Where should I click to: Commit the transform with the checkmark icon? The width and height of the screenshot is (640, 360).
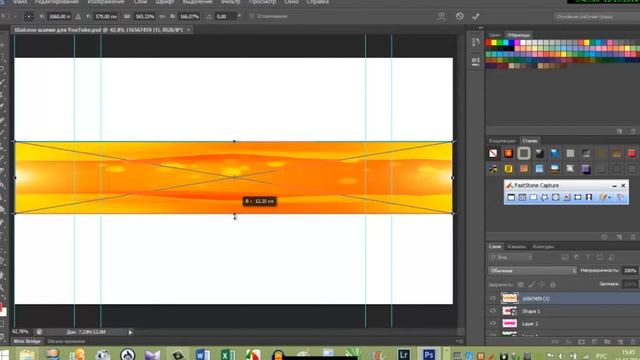(476, 17)
